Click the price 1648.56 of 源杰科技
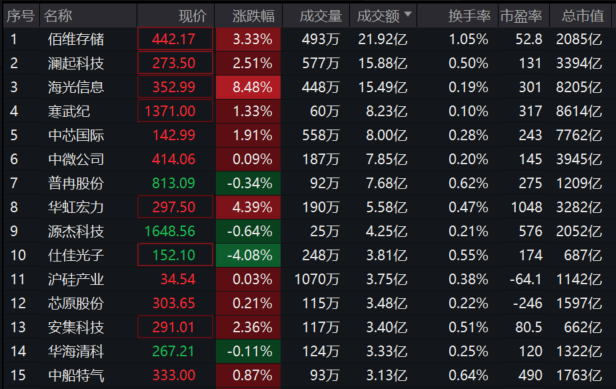Viewport: 616px width, 389px height. [170, 231]
